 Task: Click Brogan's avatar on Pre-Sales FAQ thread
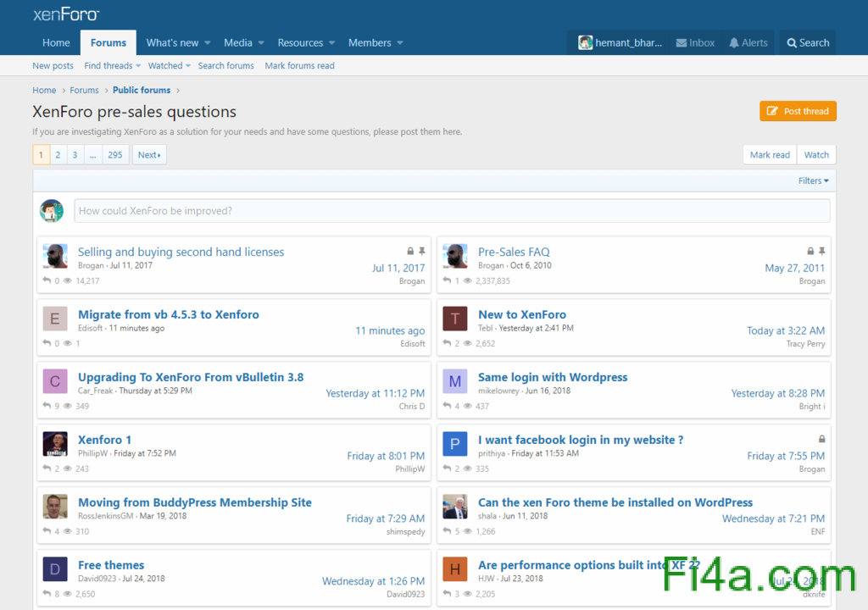[455, 256]
